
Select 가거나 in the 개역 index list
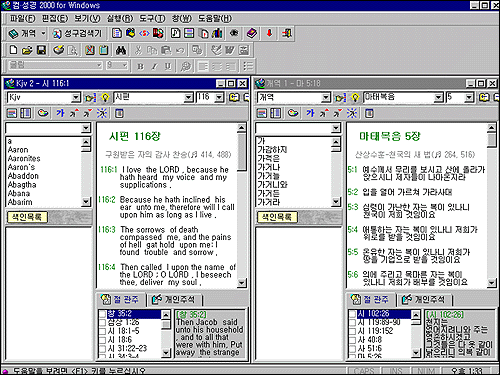coord(269,167)
